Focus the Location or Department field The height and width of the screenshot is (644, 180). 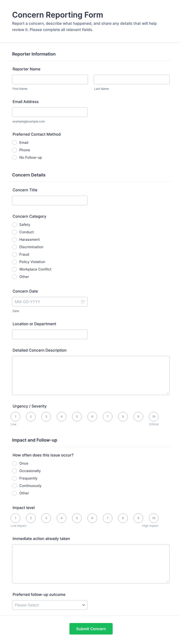(50, 334)
